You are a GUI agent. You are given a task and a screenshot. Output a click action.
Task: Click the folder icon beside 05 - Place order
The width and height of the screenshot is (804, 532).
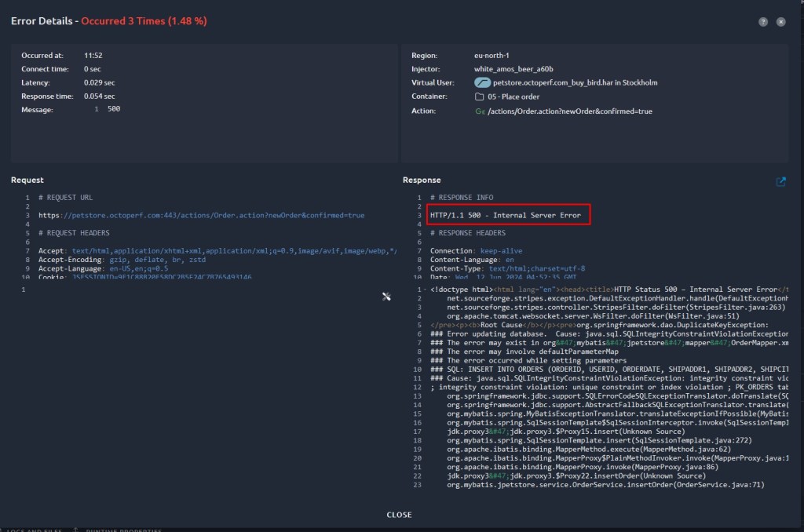(x=480, y=97)
